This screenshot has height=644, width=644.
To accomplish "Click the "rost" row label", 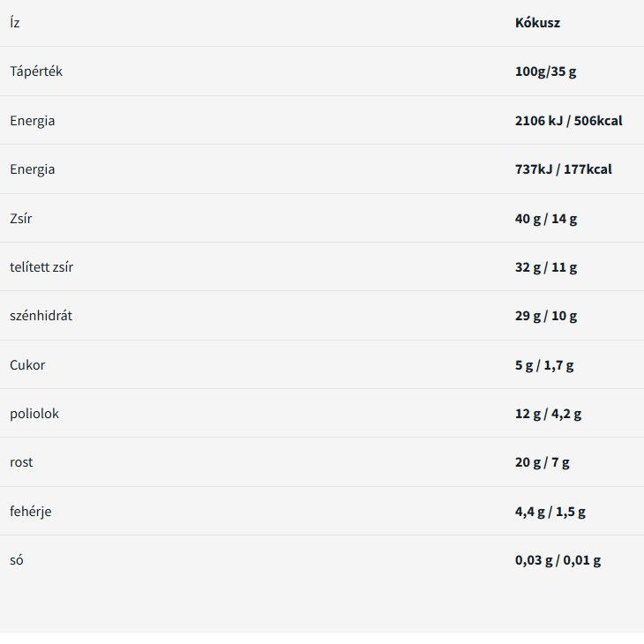I will pos(21,462).
